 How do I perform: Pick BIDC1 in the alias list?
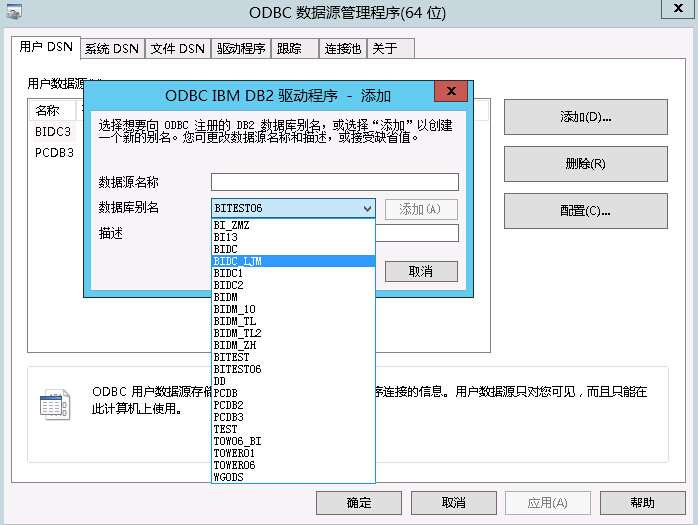[x=293, y=273]
